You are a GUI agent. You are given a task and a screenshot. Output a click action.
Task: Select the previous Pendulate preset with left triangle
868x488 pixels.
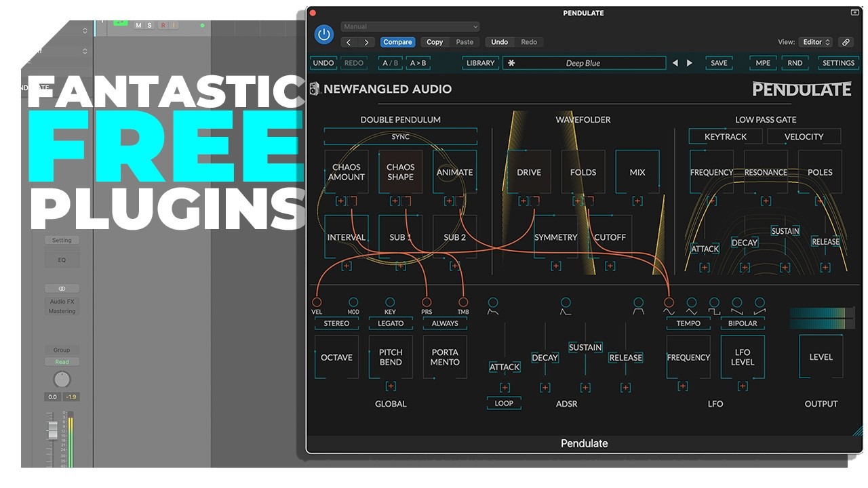point(675,63)
